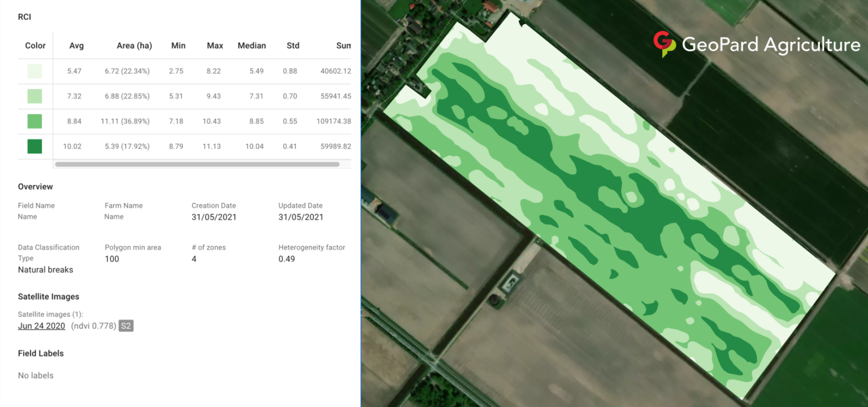The height and width of the screenshot is (407, 868).
Task: Click the Natural breaks classification value
Action: (x=45, y=270)
